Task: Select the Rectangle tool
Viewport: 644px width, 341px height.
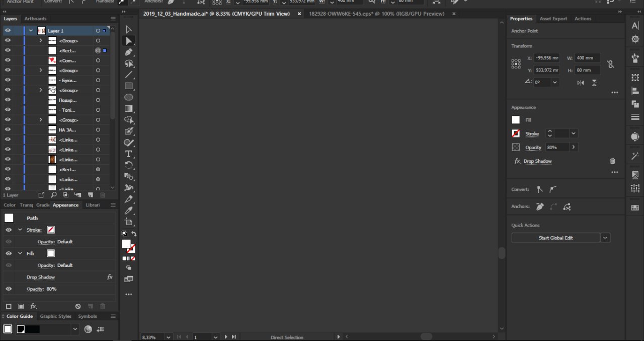Action: click(x=129, y=86)
